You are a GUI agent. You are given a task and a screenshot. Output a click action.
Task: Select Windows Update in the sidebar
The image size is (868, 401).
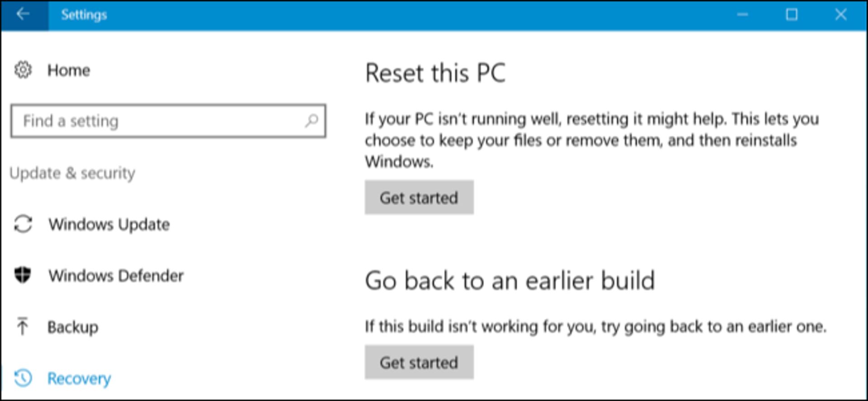tap(109, 224)
